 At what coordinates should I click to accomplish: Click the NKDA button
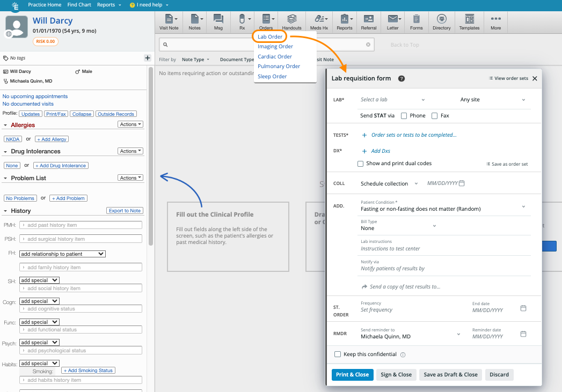pos(13,139)
